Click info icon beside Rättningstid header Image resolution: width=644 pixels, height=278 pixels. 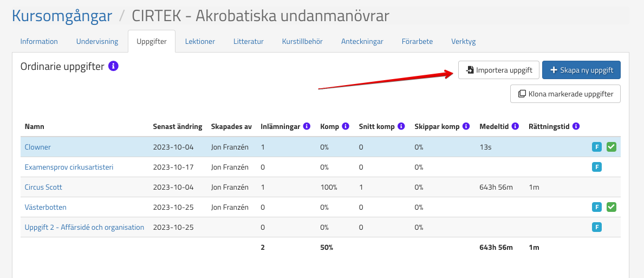[x=576, y=126]
